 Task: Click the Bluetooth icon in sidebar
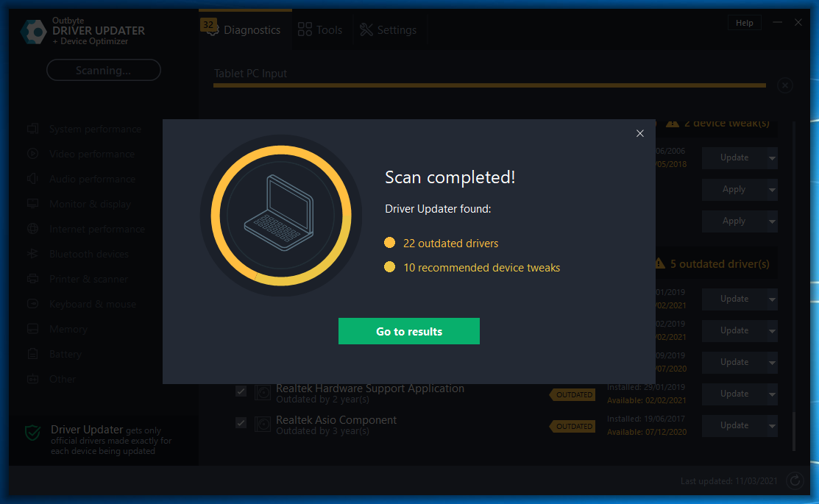coord(32,254)
